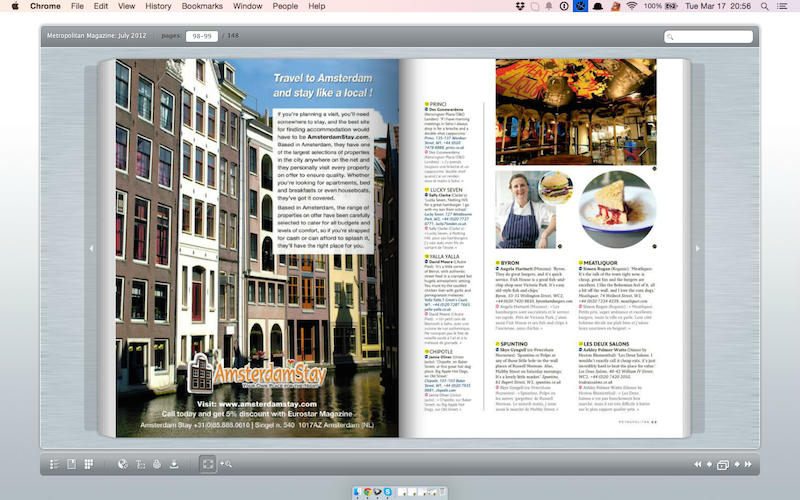Open the bookmarks page icon in toolbar
Image resolution: width=800 pixels, height=500 pixels.
click(71, 464)
